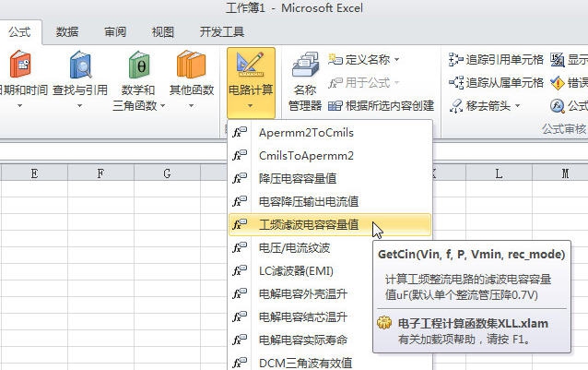588x370 pixels.
Task: Click fx icon beside CmilsToApermm2
Action: (240, 155)
